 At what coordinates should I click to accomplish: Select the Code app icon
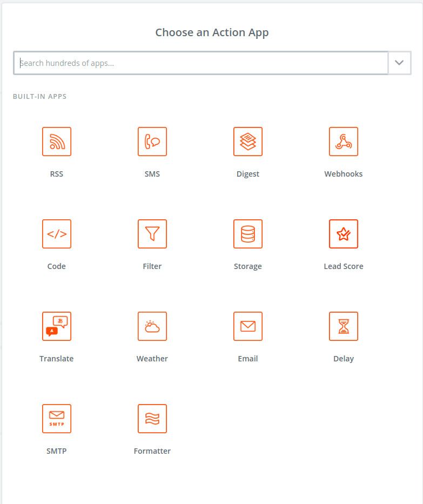[x=57, y=234]
